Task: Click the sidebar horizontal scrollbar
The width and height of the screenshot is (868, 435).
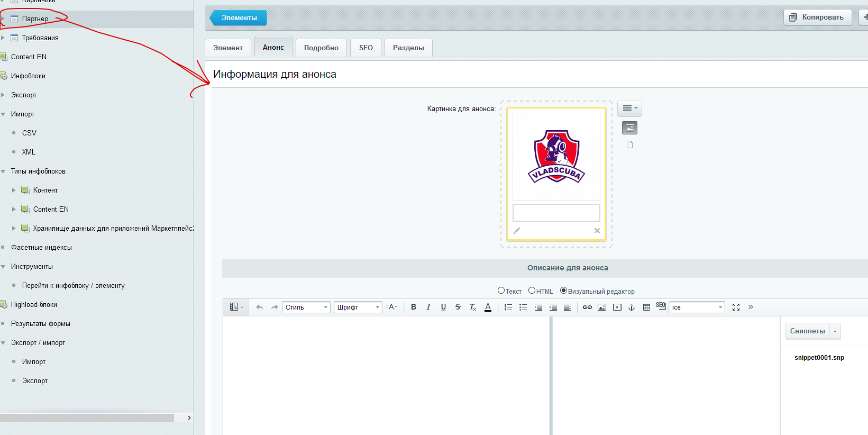Action: [87, 418]
